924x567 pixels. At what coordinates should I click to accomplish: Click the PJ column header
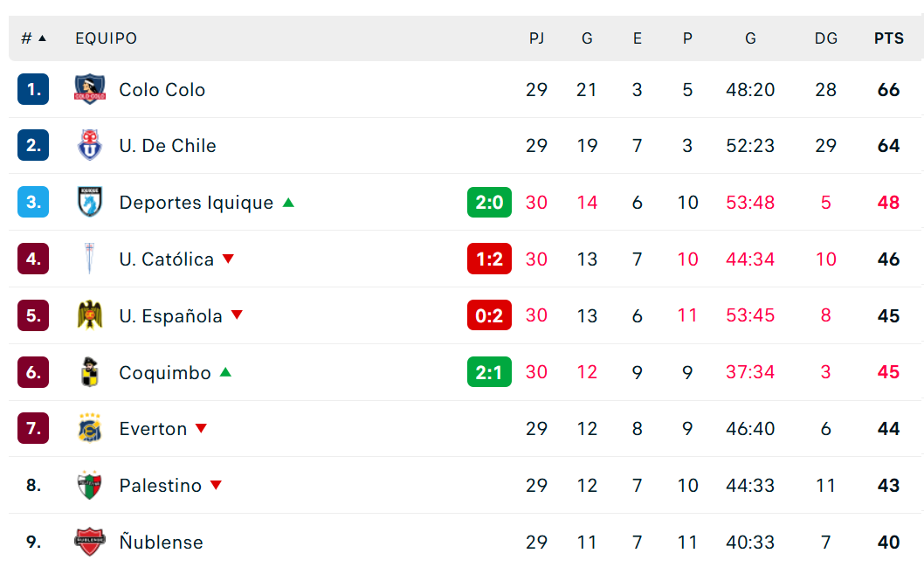click(x=536, y=38)
